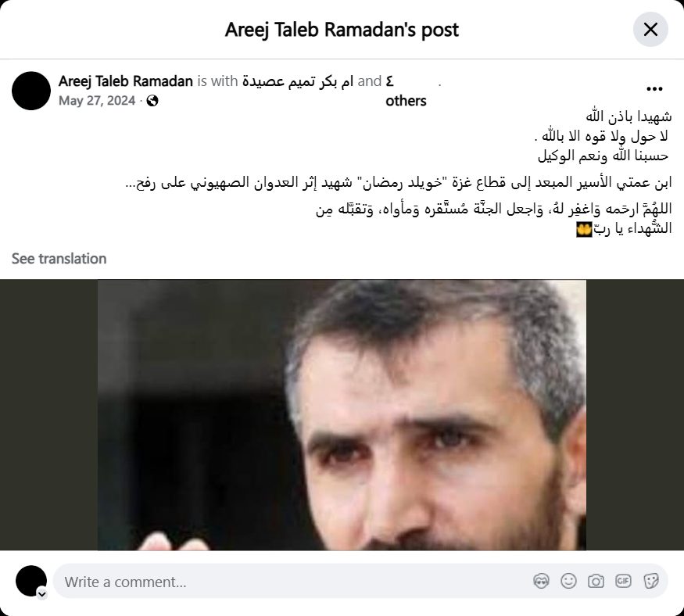The height and width of the screenshot is (616, 684).
Task: Open tagged profile ام بكر تميم عصيدة
Action: point(298,81)
